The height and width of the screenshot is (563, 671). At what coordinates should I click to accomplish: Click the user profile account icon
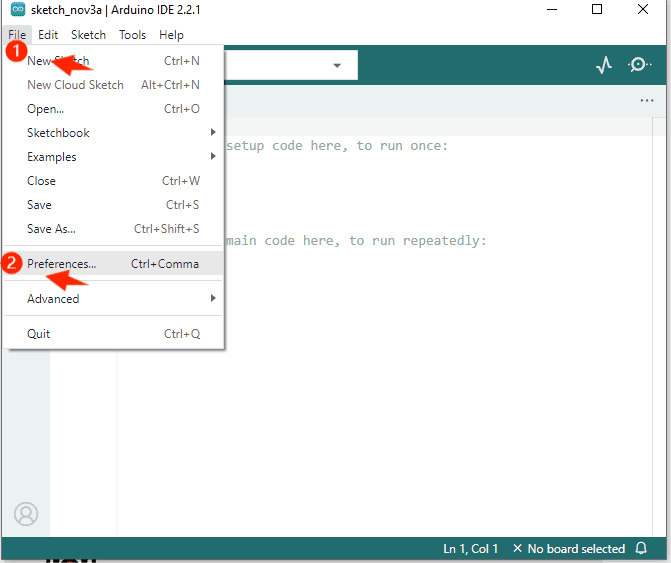tap(26, 514)
